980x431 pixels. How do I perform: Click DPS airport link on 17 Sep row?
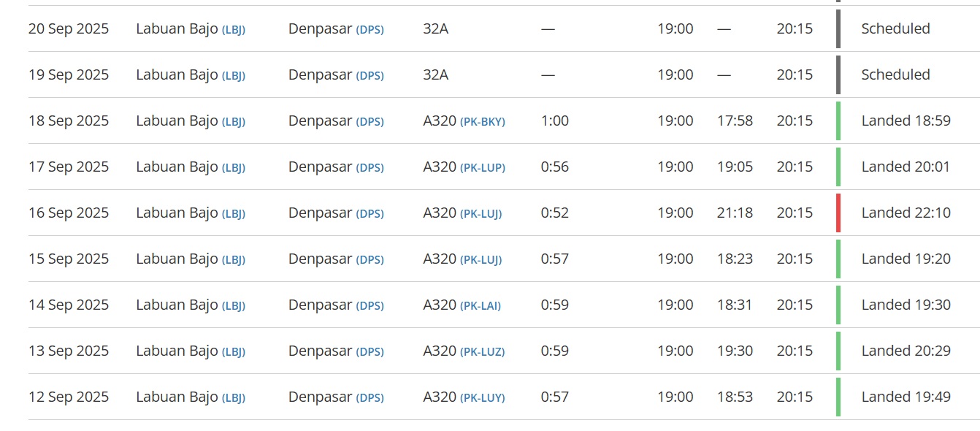[x=370, y=168]
